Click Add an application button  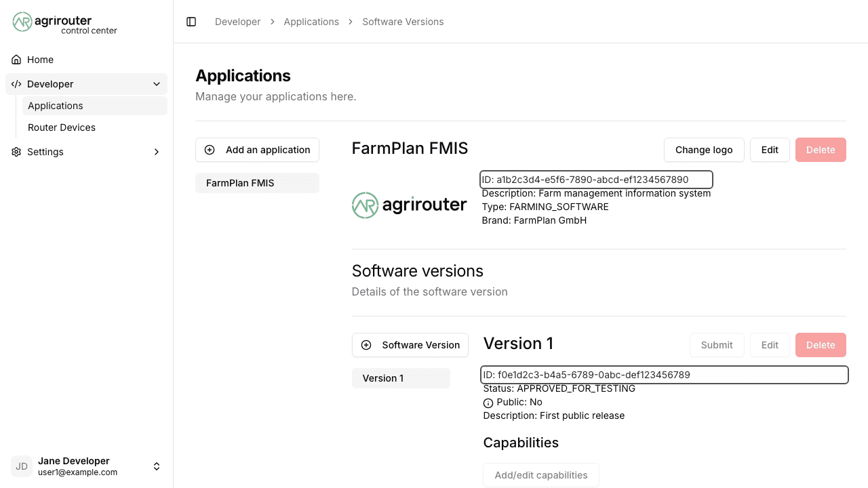[x=257, y=150]
